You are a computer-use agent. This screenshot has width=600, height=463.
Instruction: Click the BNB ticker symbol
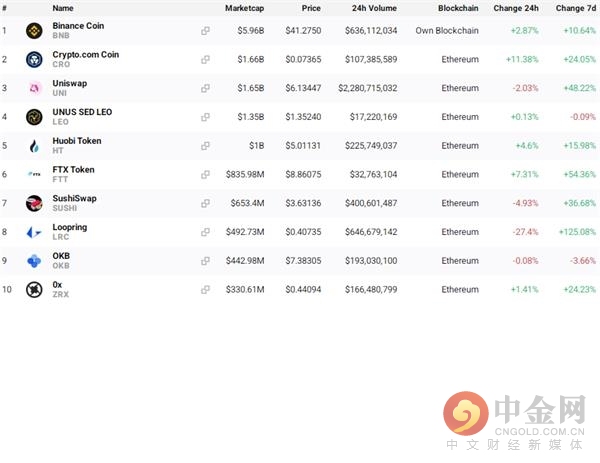[61, 36]
